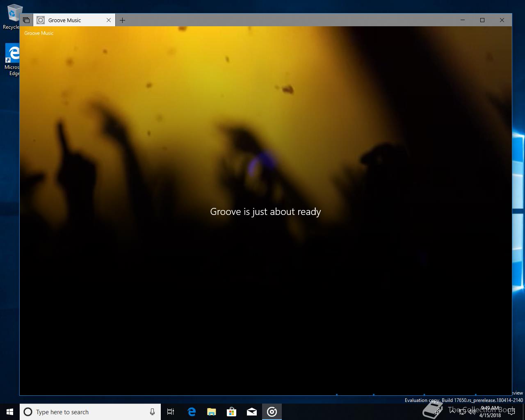Click the Groove Music icon in the tab
Image resolution: width=525 pixels, height=420 pixels.
point(41,20)
